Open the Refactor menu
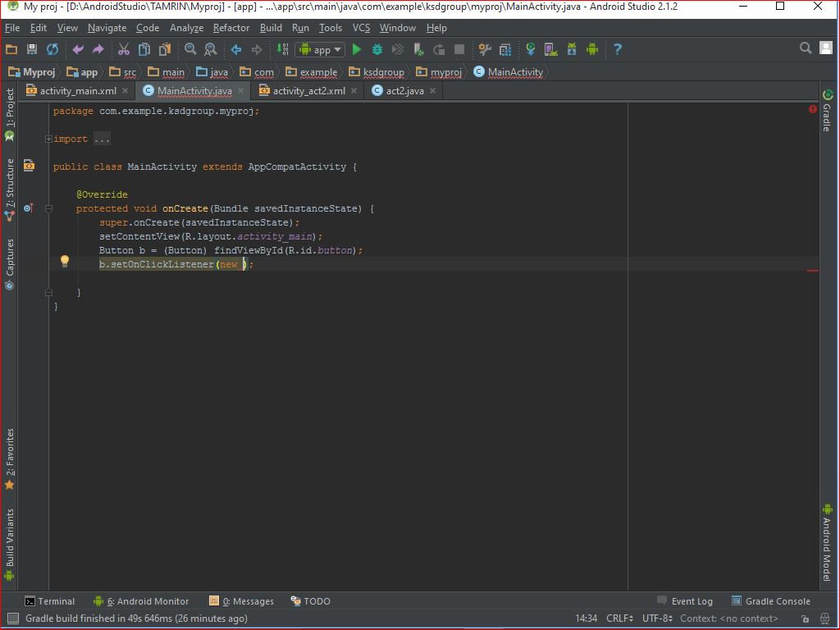Viewport: 840px width, 630px height. coord(231,27)
